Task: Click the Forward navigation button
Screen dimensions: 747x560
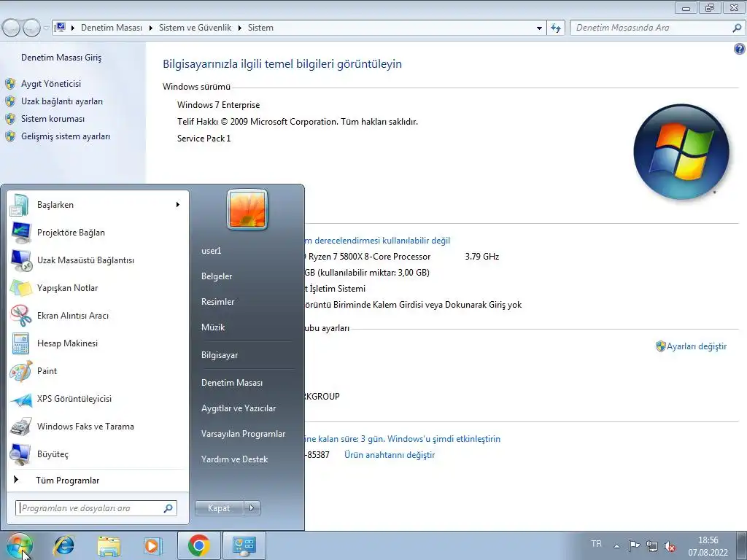Action: (x=31, y=28)
